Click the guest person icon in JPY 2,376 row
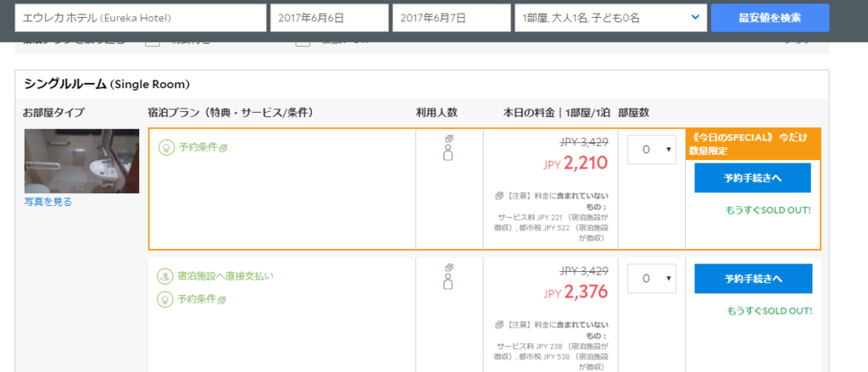Image resolution: width=868 pixels, height=372 pixels. pyautogui.click(x=448, y=282)
